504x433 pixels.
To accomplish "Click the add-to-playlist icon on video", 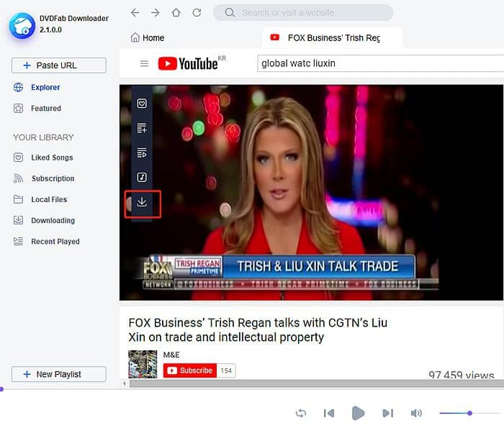I will [x=142, y=129].
